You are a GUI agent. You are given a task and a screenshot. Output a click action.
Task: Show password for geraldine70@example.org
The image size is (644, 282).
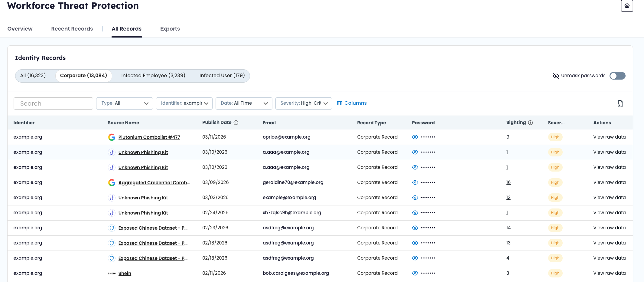(x=415, y=182)
